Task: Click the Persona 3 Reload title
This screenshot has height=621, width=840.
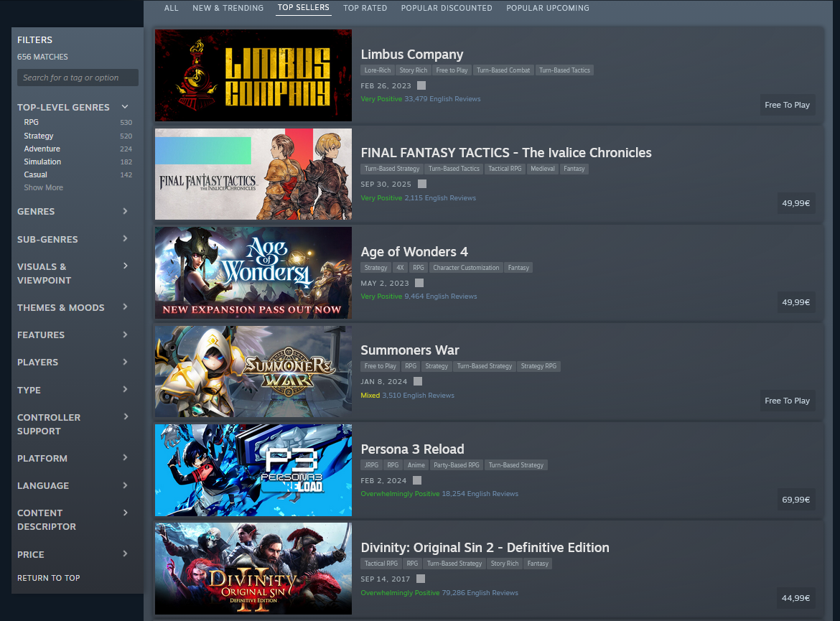Action: (413, 449)
